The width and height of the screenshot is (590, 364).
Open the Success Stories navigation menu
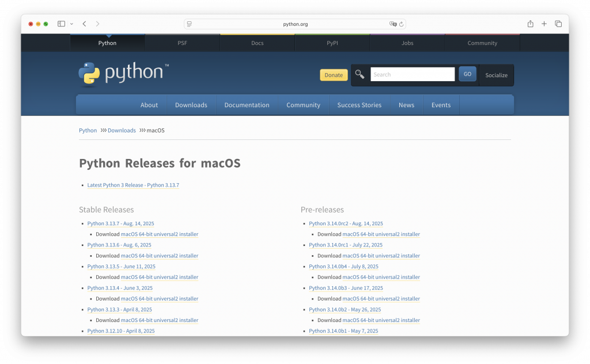pyautogui.click(x=360, y=105)
